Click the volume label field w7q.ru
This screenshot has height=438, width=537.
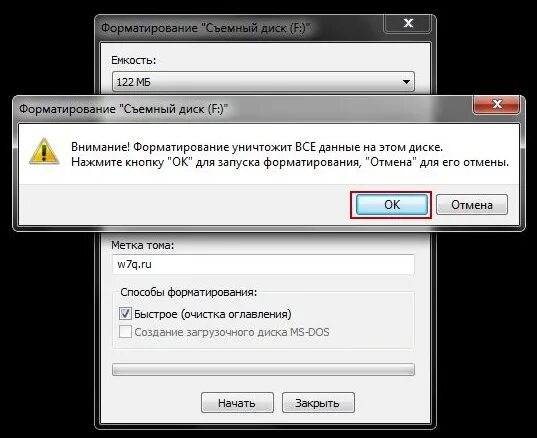click(263, 264)
